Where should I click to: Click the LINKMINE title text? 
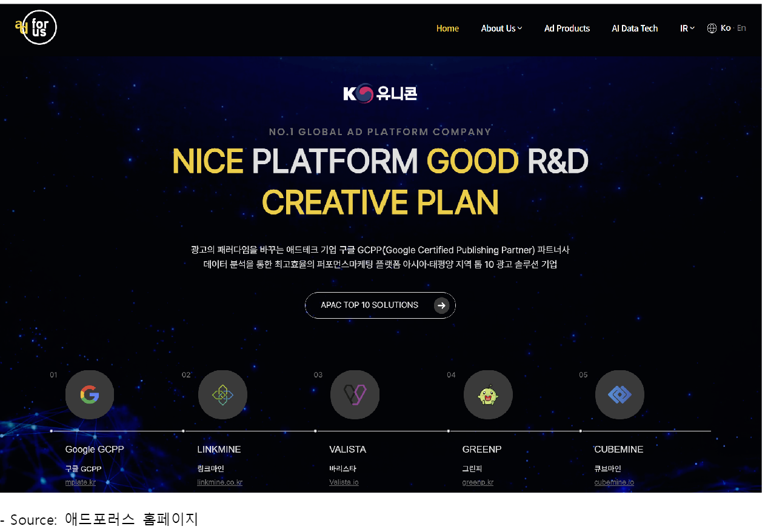(219, 450)
